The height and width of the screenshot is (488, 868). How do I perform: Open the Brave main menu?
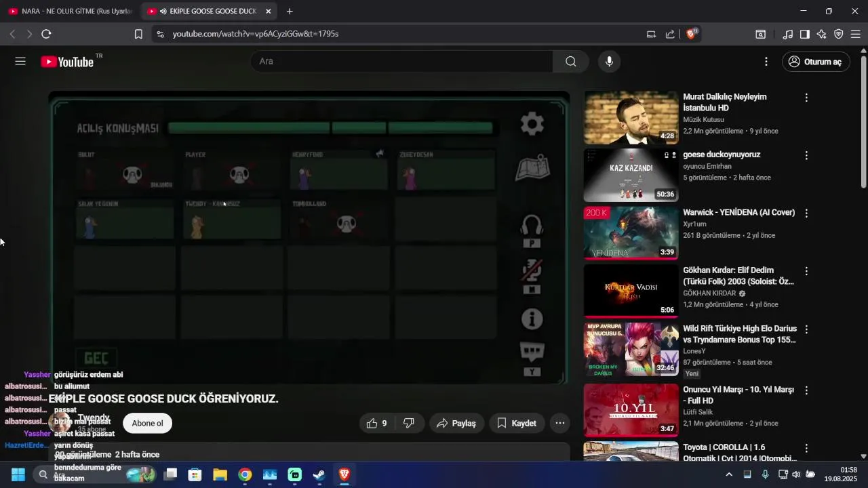(x=856, y=34)
